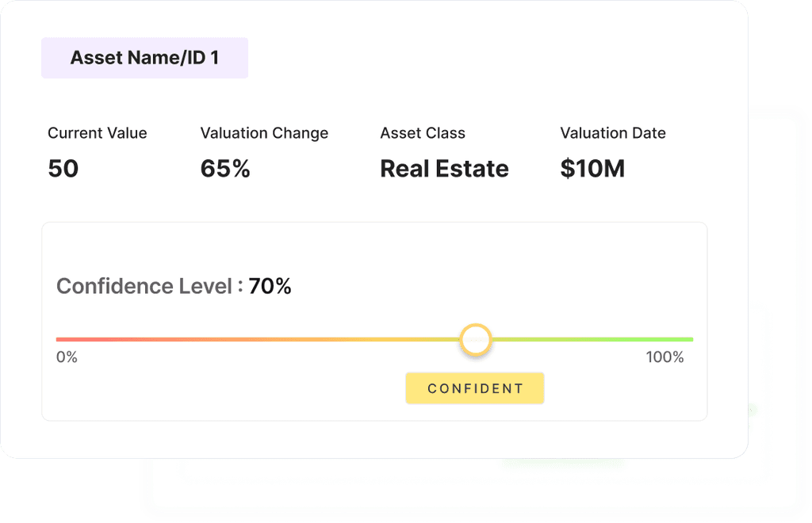Select the Real Estate asset class value
This screenshot has height=523, width=812.
[444, 169]
